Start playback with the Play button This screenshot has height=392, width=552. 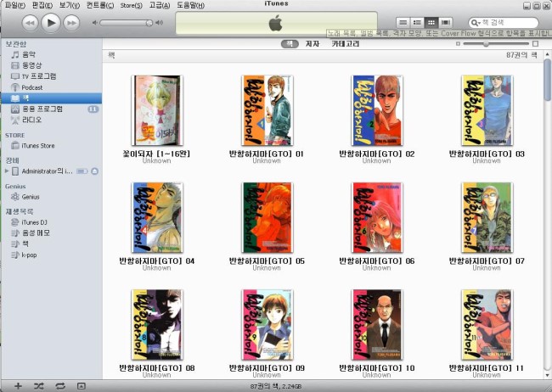click(51, 23)
